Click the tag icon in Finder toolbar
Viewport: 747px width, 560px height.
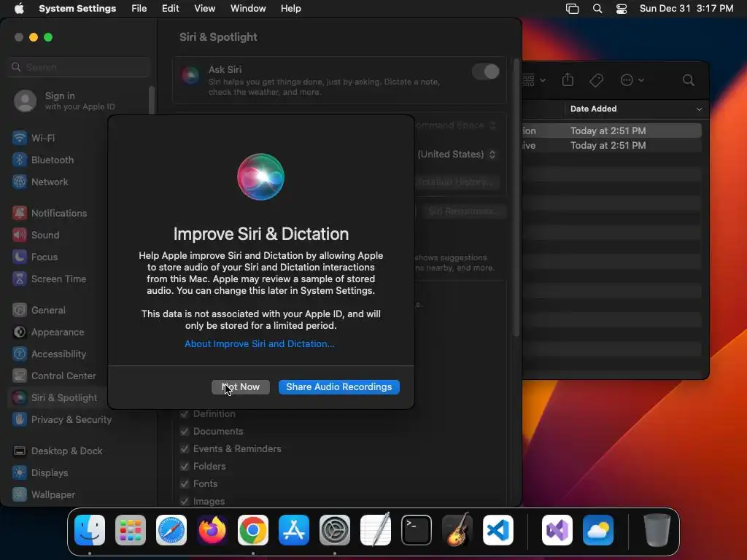tap(596, 80)
